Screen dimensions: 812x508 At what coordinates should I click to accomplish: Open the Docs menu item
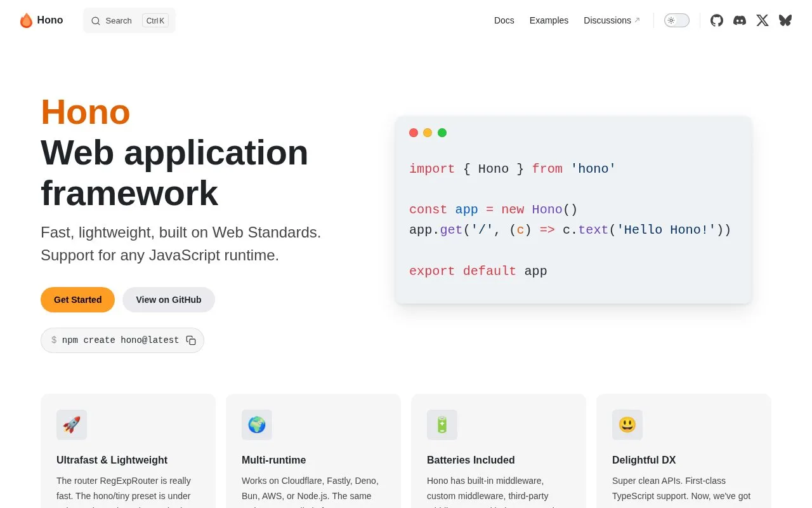pos(504,20)
